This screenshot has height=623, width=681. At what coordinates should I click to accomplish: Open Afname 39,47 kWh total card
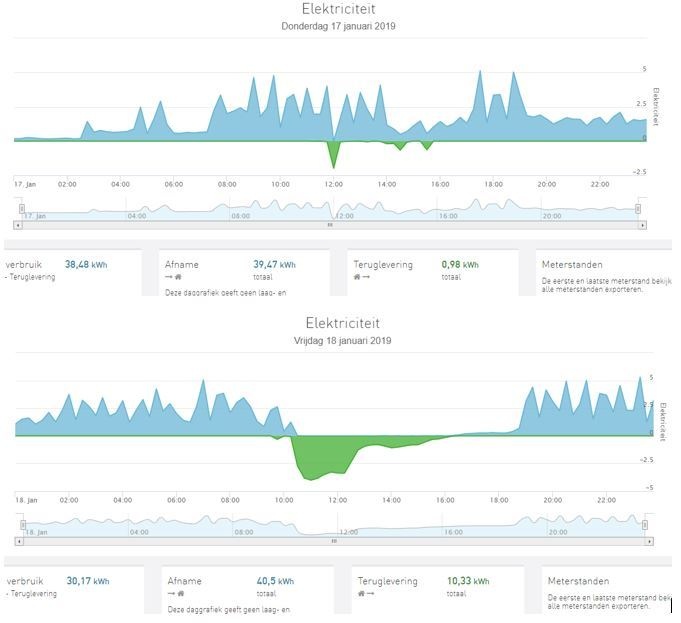244,272
